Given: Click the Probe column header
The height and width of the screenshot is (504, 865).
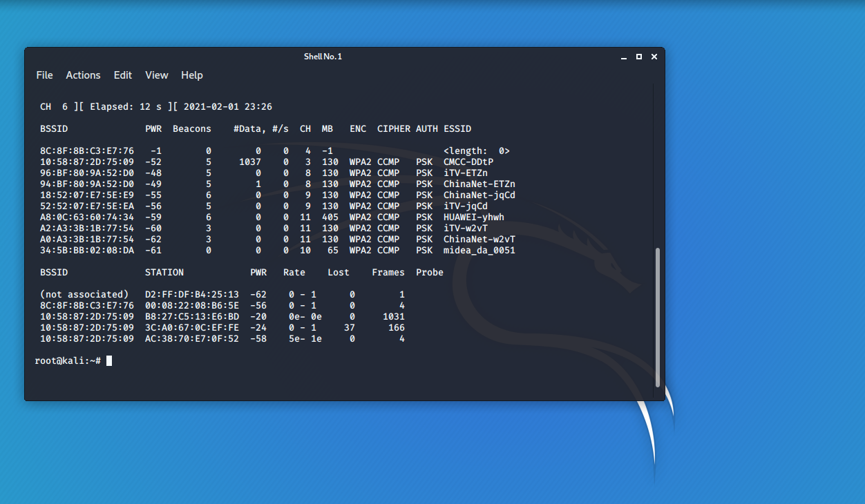Looking at the screenshot, I should click(x=430, y=273).
